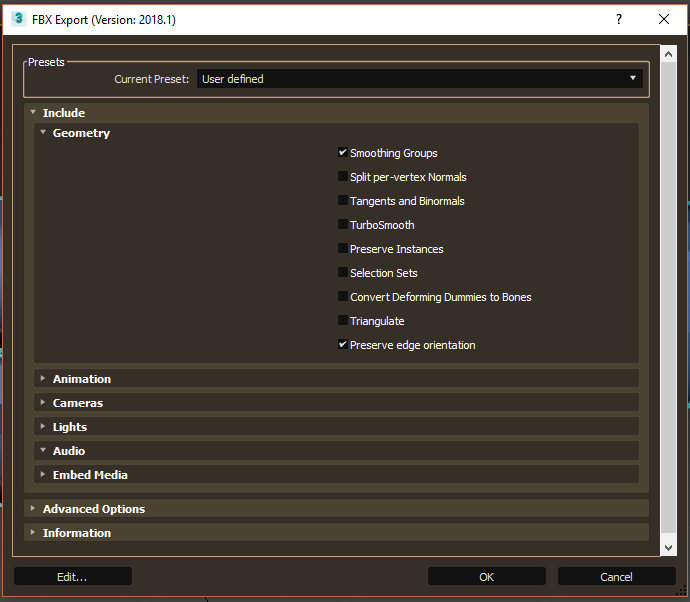Click the help question mark button
Viewport: 690px width, 602px height.
coord(619,19)
